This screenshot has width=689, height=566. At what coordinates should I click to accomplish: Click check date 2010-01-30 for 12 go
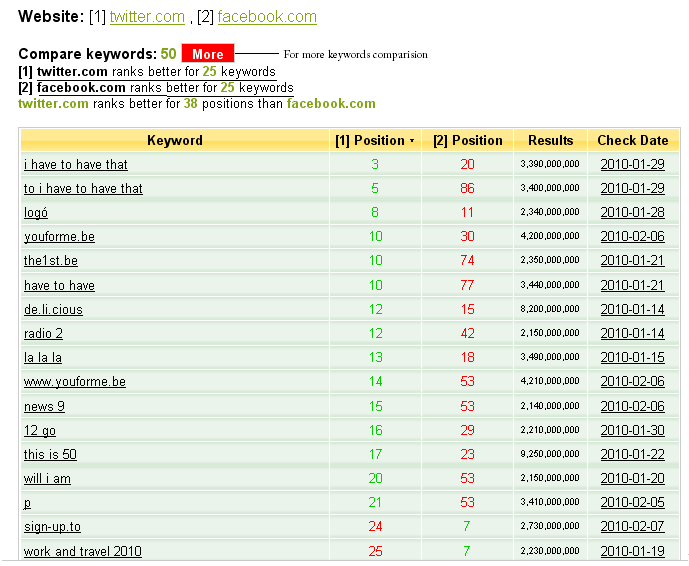tap(633, 430)
